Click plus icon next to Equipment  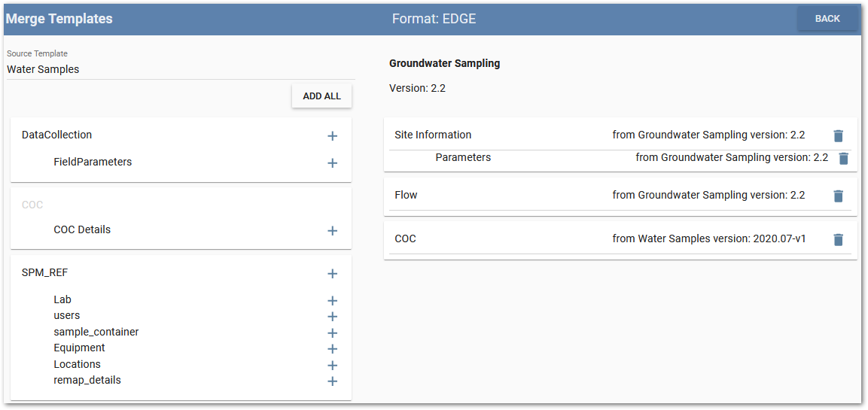click(332, 349)
